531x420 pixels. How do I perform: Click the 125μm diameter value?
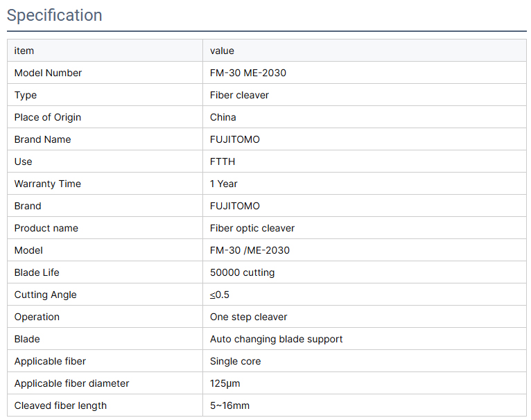[225, 383]
